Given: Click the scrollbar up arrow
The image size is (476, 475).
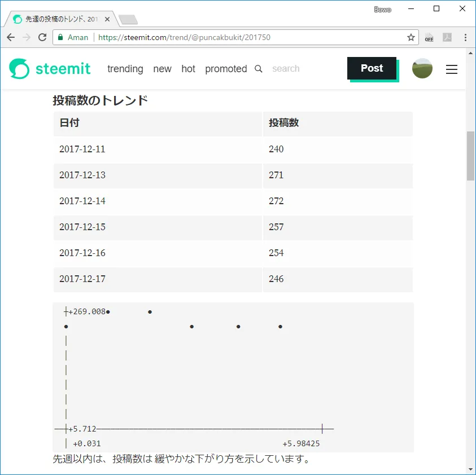Looking at the screenshot, I should point(470,53).
